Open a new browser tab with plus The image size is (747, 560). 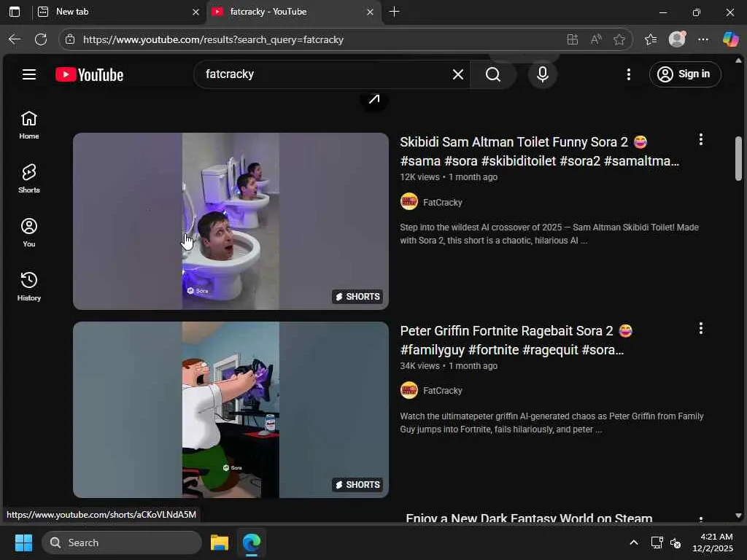click(x=394, y=12)
